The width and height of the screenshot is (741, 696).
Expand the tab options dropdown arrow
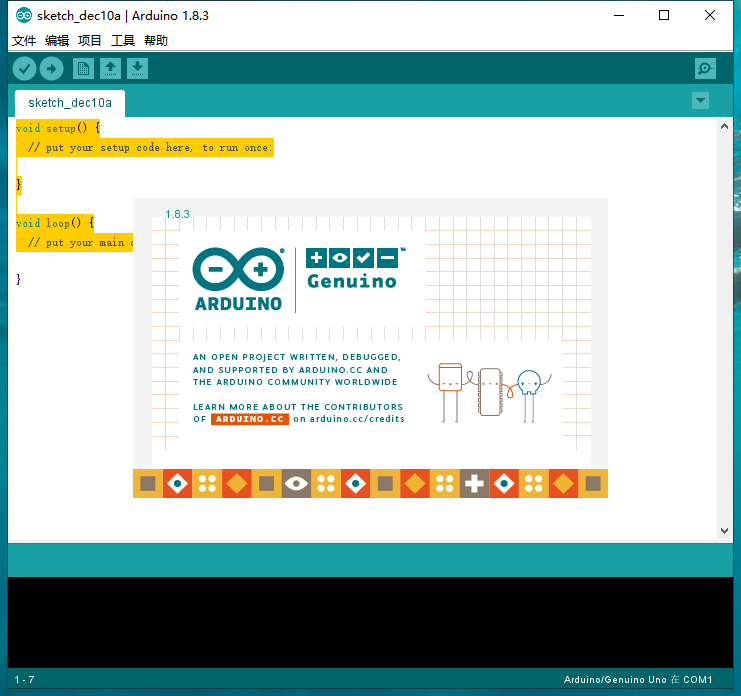coord(700,100)
